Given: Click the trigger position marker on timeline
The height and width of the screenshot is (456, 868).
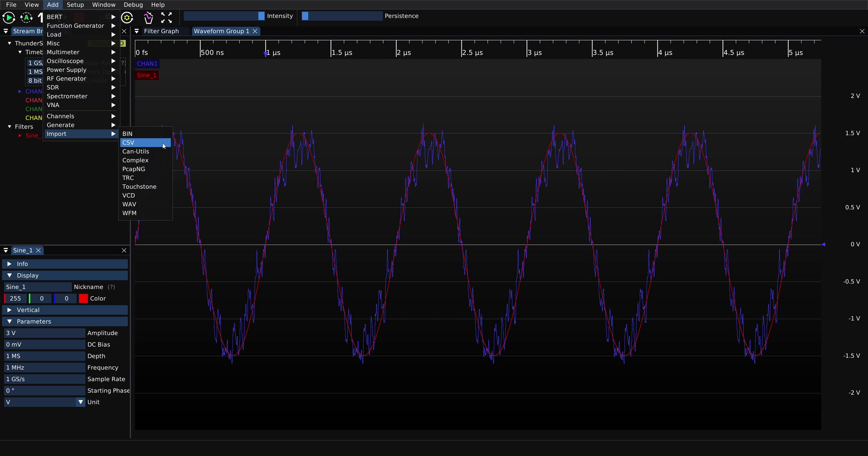Looking at the screenshot, I should 265,54.
